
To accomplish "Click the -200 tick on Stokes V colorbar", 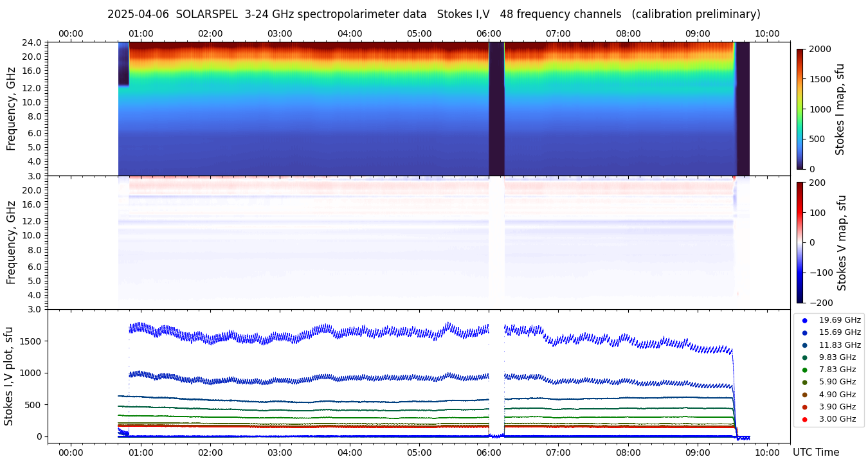I will tap(822, 303).
